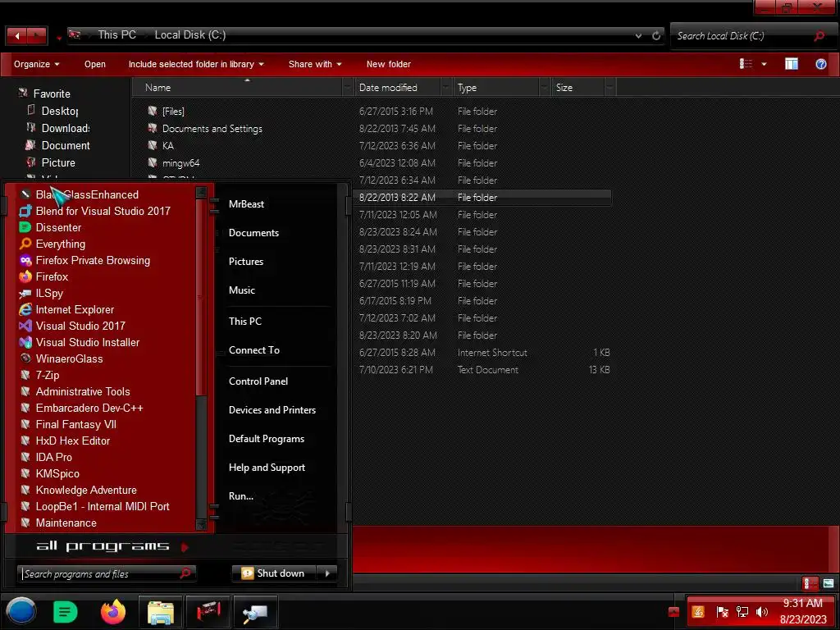Screen dimensions: 840x630
Task: Refresh the Local Disk (C:) address bar
Action: tap(656, 36)
